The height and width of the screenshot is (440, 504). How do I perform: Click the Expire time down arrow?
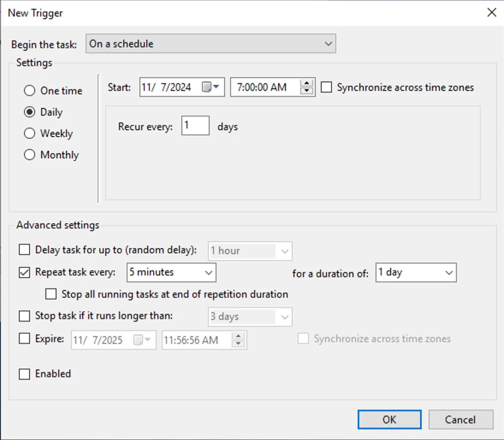click(x=238, y=344)
